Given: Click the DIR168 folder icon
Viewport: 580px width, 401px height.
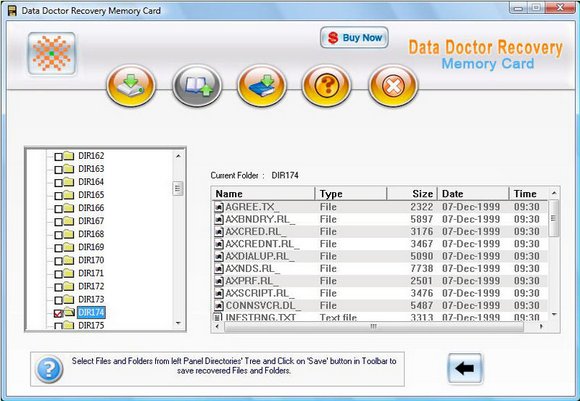Looking at the screenshot, I should (x=69, y=234).
